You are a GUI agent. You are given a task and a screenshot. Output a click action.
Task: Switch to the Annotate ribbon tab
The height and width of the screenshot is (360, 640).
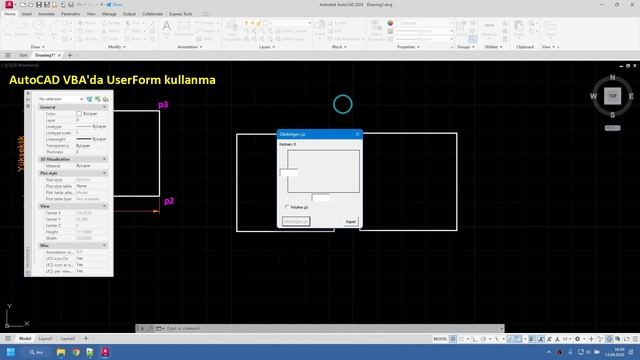pyautogui.click(x=46, y=14)
